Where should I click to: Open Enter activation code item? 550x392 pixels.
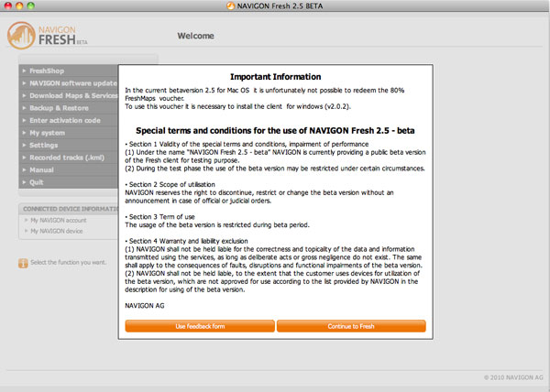(x=69, y=121)
